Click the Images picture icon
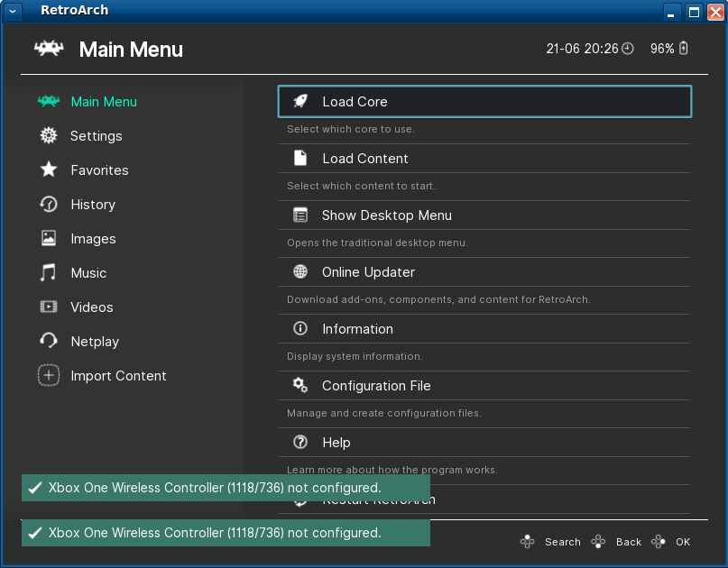This screenshot has width=728, height=568. (x=49, y=238)
